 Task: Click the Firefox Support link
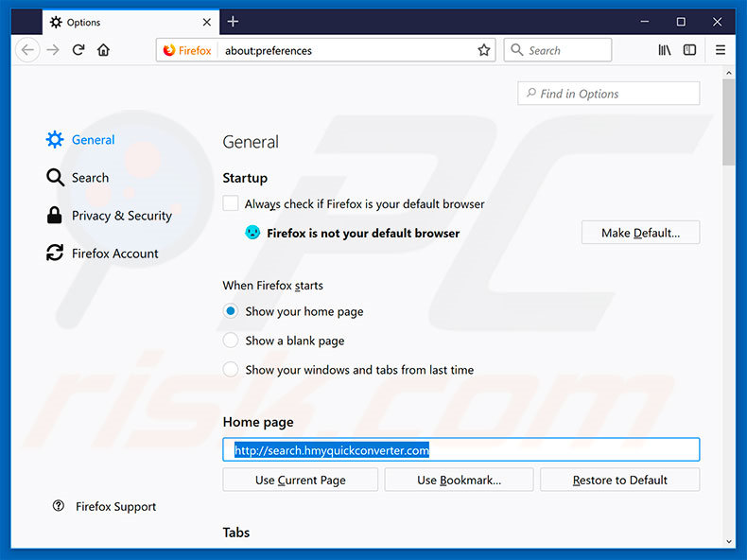pyautogui.click(x=115, y=507)
